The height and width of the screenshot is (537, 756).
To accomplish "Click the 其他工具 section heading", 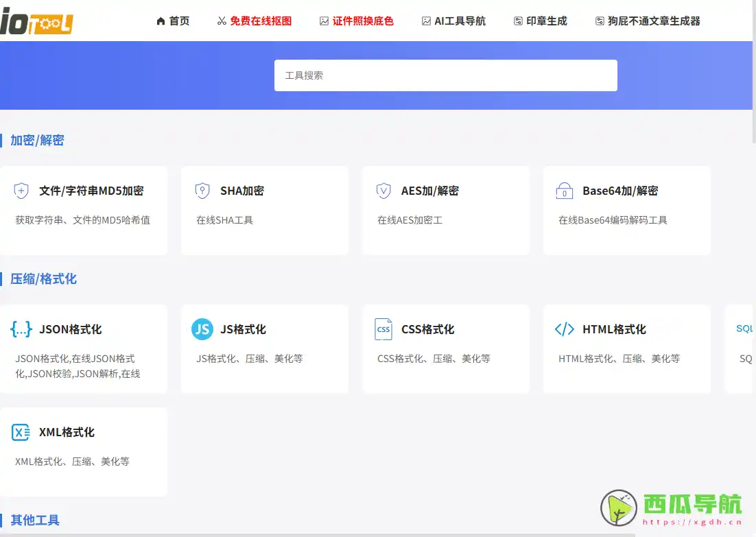I will (x=35, y=520).
